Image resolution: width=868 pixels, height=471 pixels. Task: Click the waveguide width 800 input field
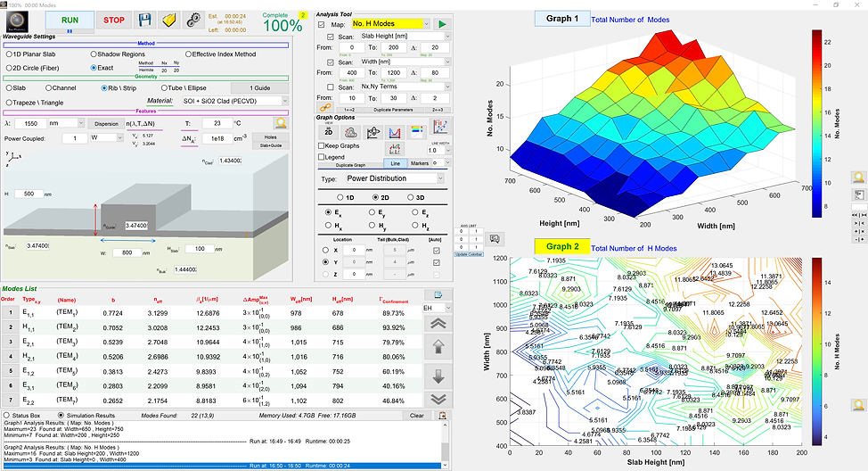tap(127, 252)
